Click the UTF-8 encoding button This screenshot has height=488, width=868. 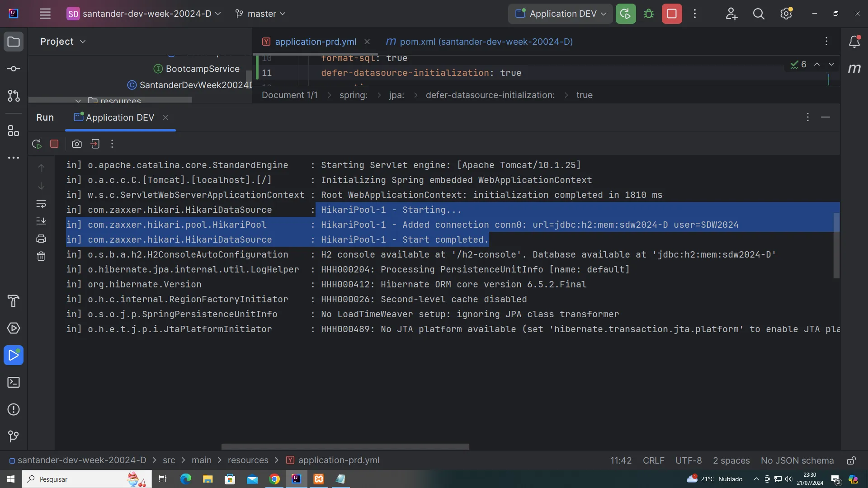tap(688, 460)
